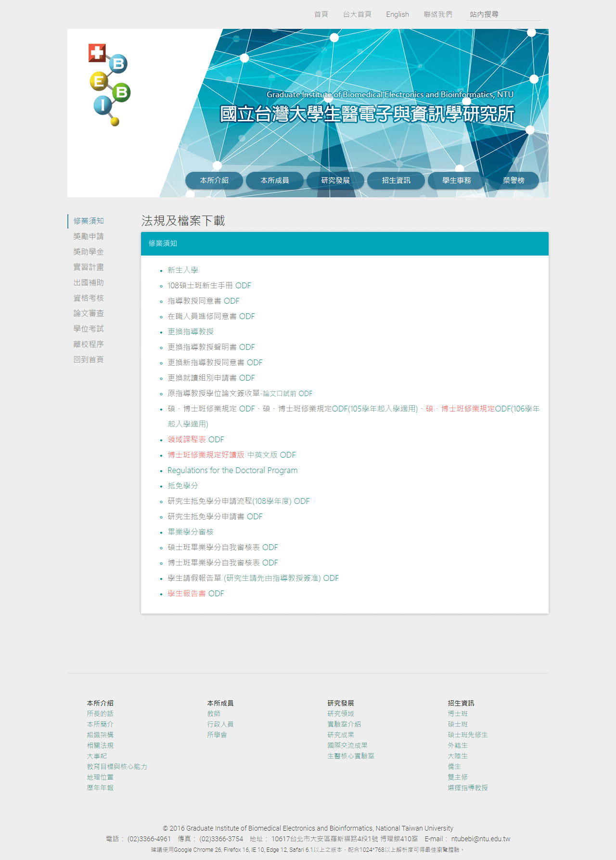The image size is (616, 860).
Task: Select 修業須知 in the sidebar
Action: [89, 221]
